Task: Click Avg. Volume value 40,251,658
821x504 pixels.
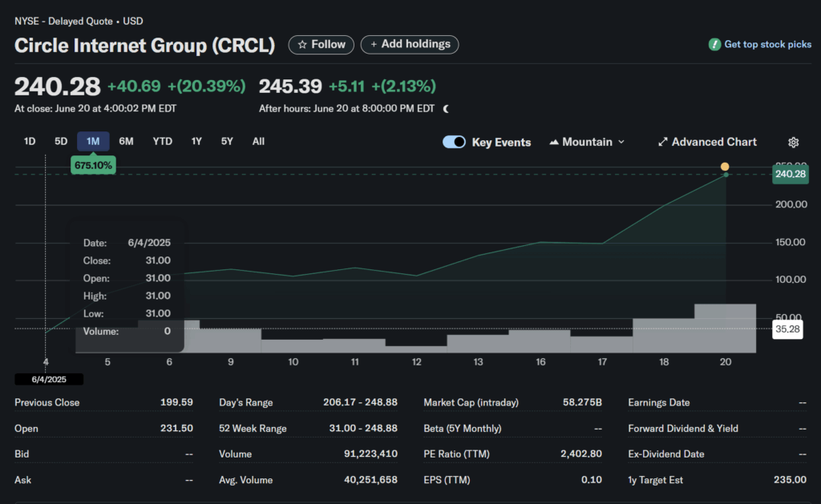Action: (370, 480)
